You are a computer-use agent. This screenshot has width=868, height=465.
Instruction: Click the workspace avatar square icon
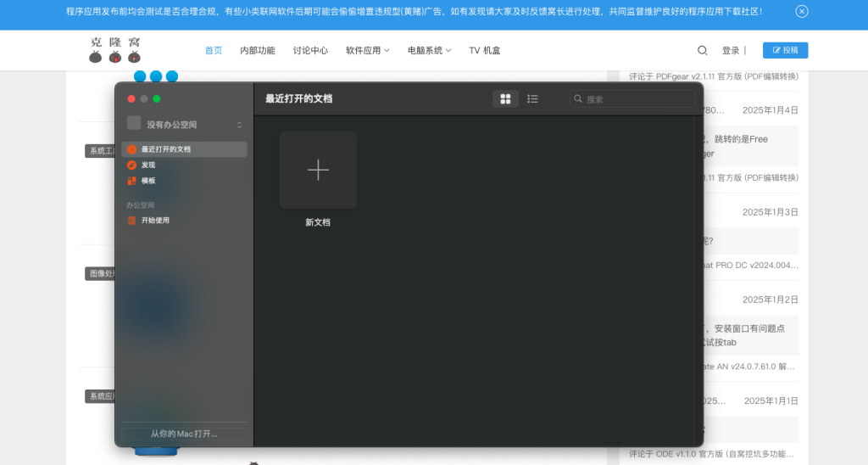pyautogui.click(x=134, y=123)
